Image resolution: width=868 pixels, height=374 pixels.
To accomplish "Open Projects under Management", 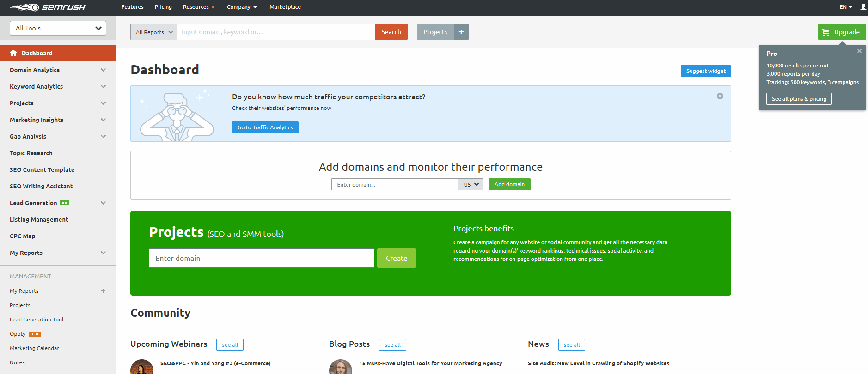I will pyautogui.click(x=20, y=305).
